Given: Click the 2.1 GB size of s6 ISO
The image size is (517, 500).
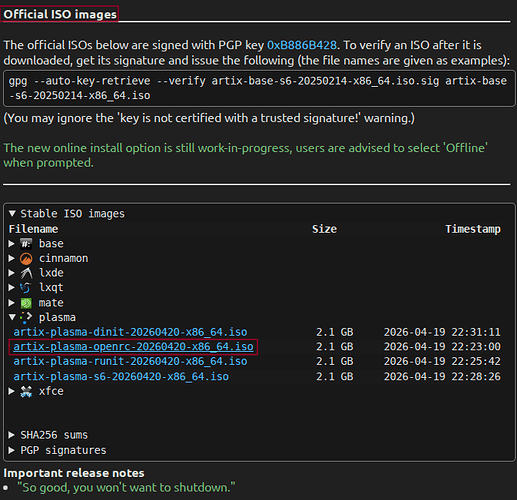Looking at the screenshot, I should [335, 377].
